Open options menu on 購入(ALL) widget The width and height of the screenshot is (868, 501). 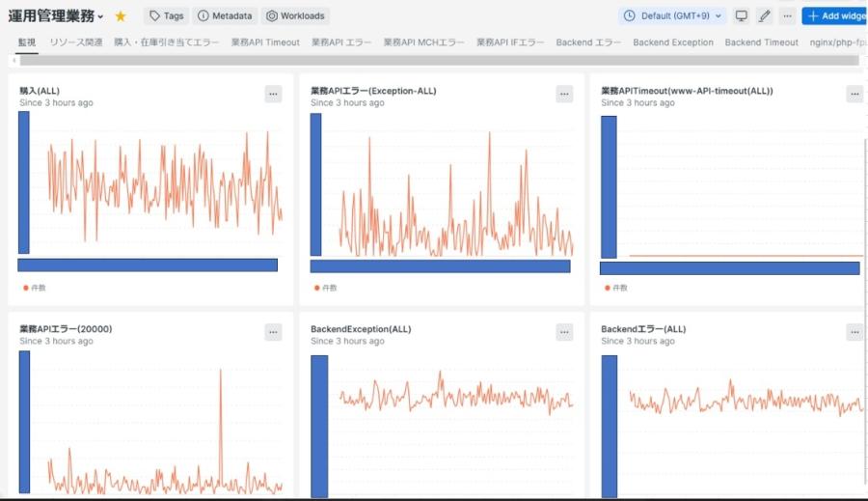[273, 94]
